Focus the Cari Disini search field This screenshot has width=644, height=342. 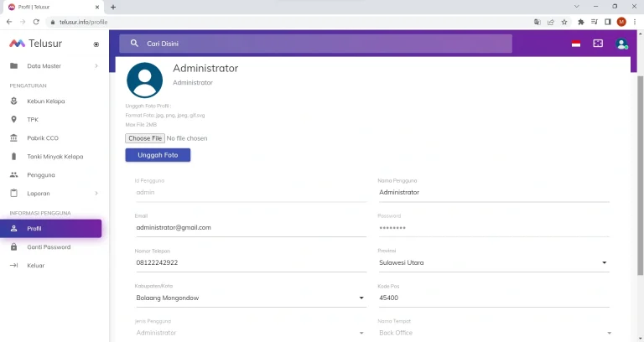[x=315, y=44]
